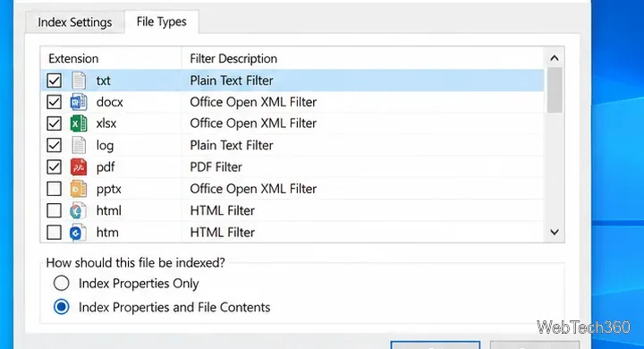The width and height of the screenshot is (644, 349).
Task: Click the xlsx Excel file icon
Action: 79,123
